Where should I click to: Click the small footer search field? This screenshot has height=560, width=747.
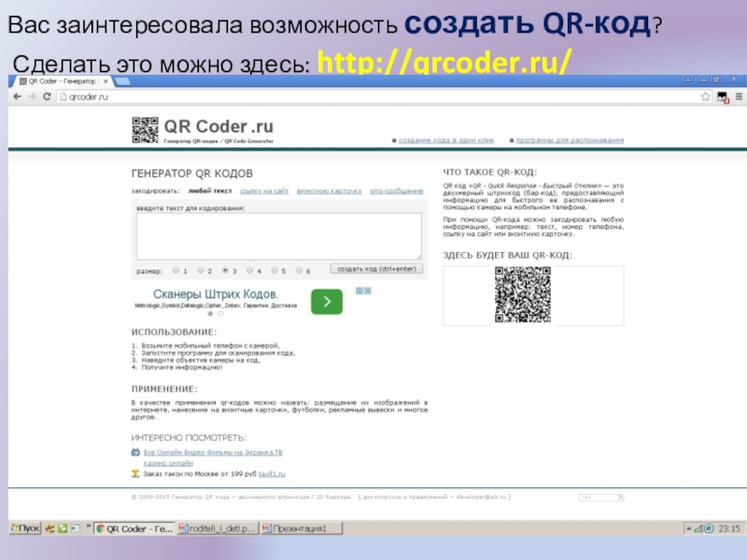(600, 497)
